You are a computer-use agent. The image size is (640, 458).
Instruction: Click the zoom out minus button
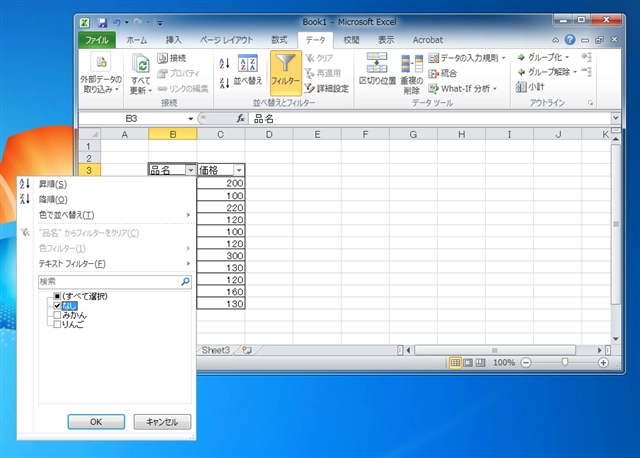(x=526, y=362)
